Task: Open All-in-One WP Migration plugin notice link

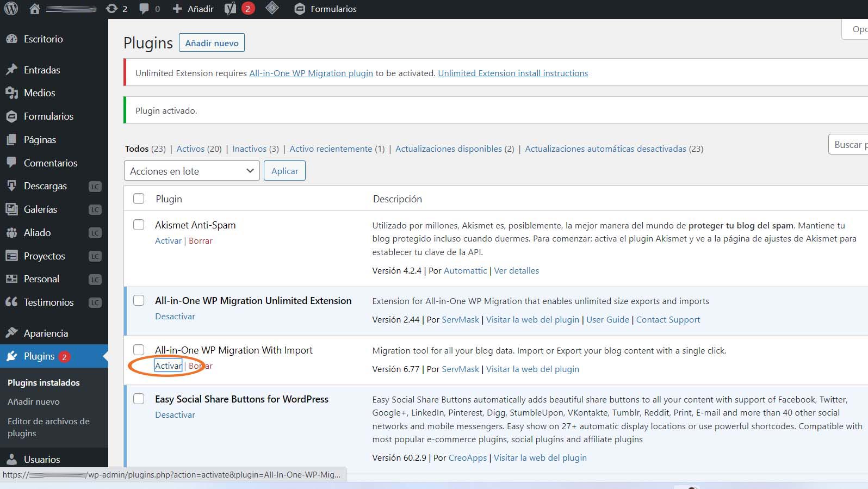Action: (311, 73)
